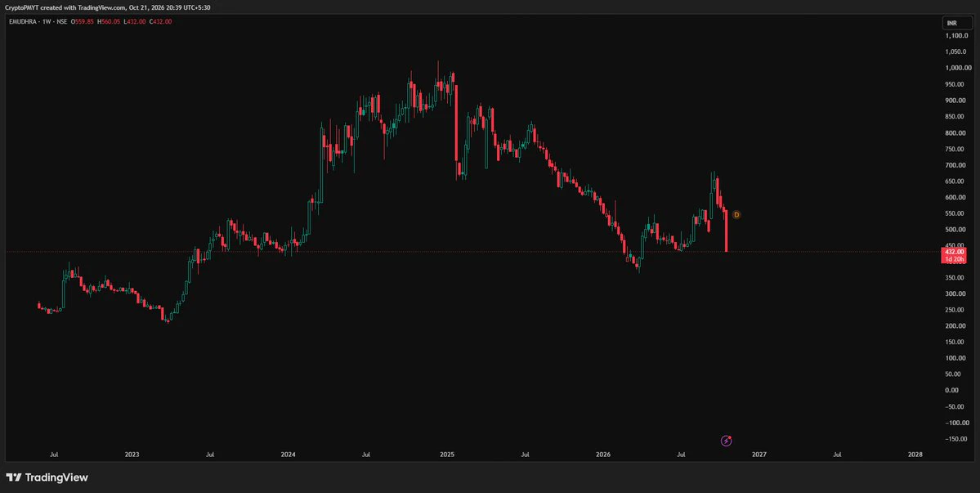Click the latest long red weekly candle

click(x=727, y=231)
